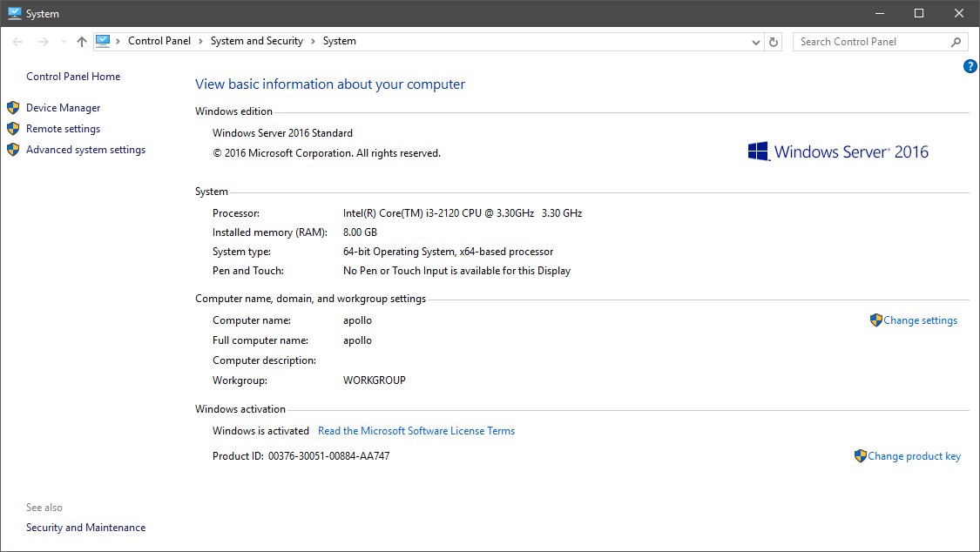Image resolution: width=980 pixels, height=552 pixels.
Task: Select 'Windows Server 2016 Standard' edition text
Action: tap(282, 133)
